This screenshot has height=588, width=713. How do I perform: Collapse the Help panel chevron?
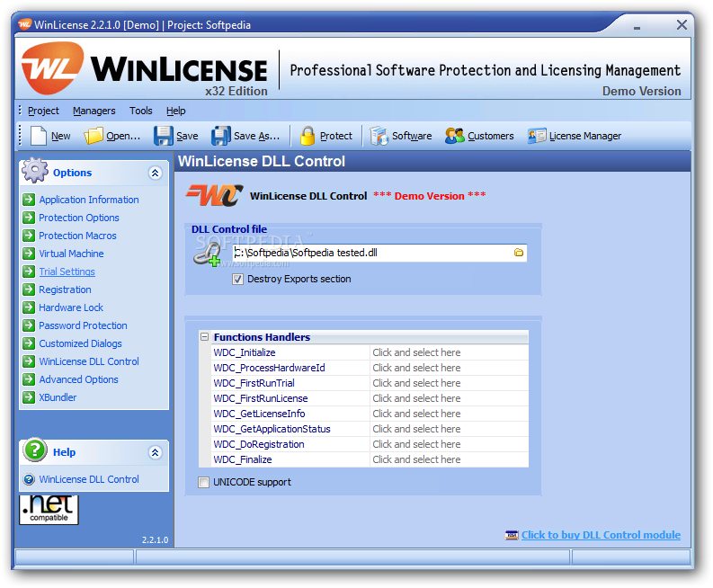pyautogui.click(x=155, y=452)
